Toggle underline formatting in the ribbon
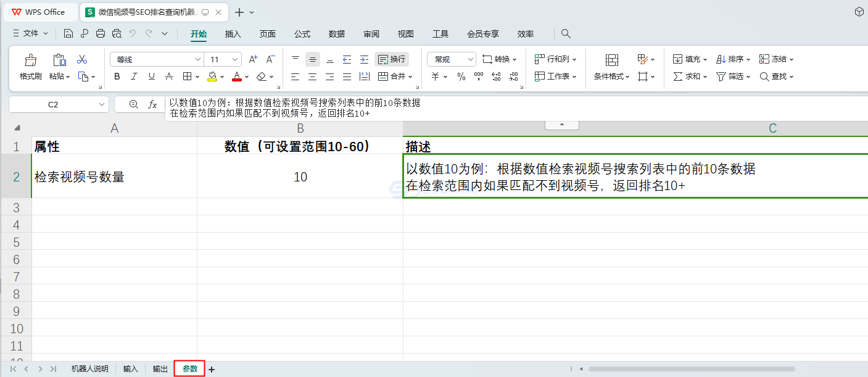 click(151, 76)
